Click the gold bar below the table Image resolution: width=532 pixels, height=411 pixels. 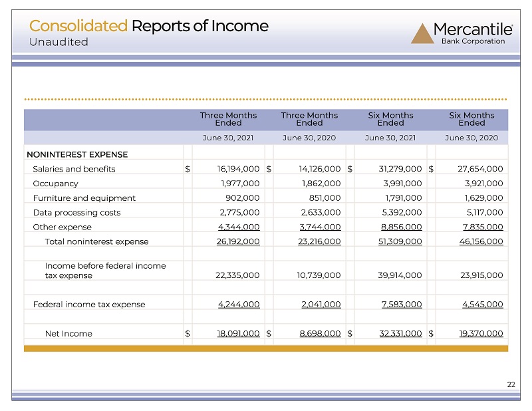[266, 348]
